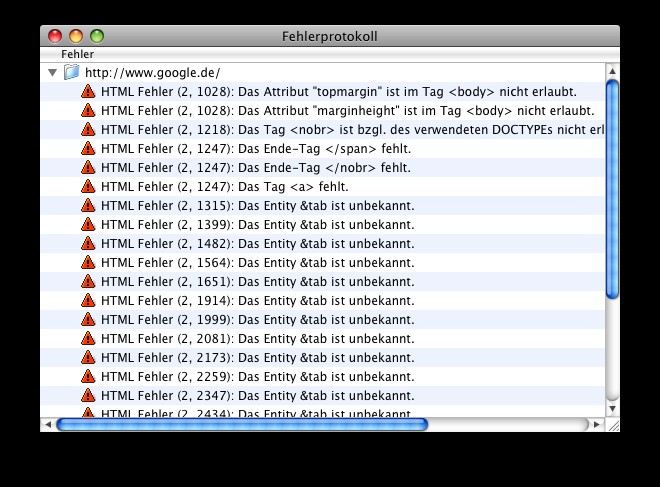Image resolution: width=660 pixels, height=487 pixels.
Task: Click the scroll right arrow
Action: 597,425
